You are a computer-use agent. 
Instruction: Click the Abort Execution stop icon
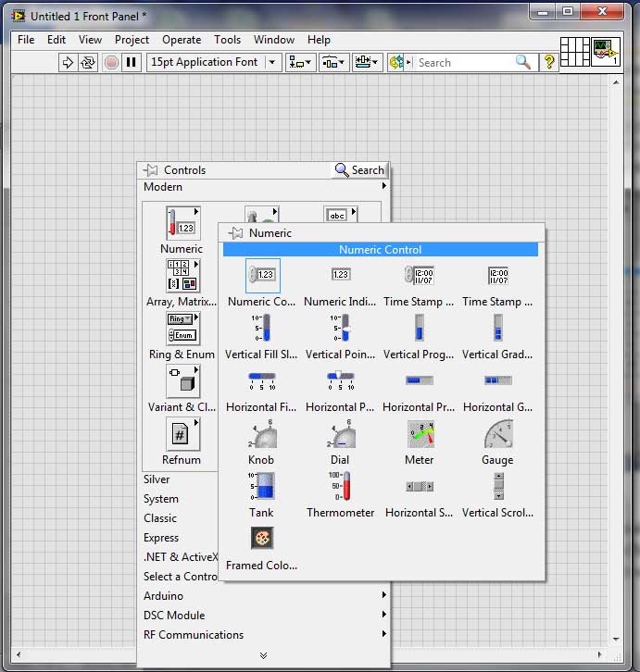[x=111, y=62]
